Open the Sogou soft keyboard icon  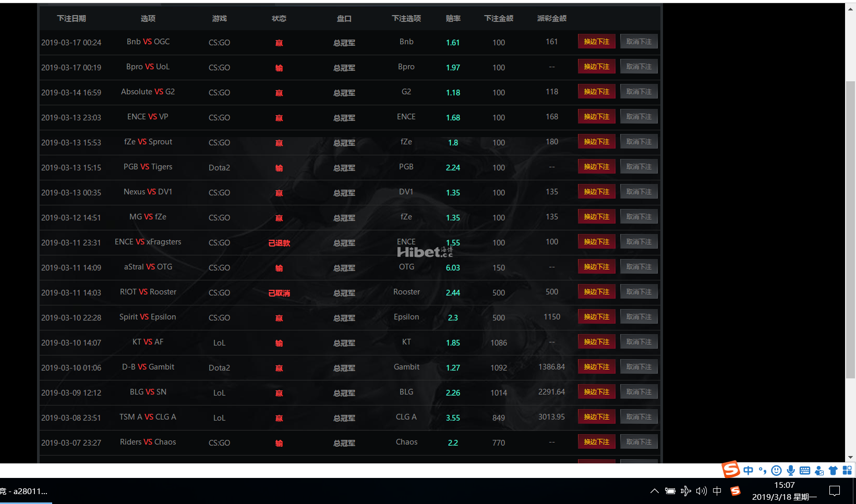pyautogui.click(x=805, y=471)
